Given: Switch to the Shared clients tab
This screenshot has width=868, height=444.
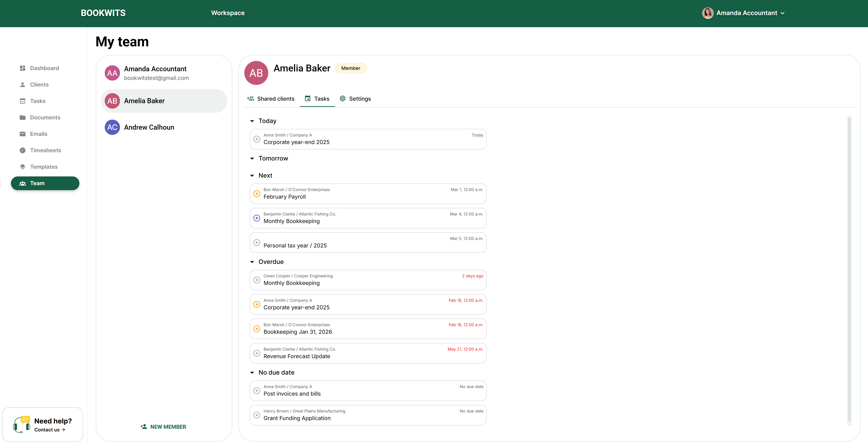Looking at the screenshot, I should click(271, 99).
